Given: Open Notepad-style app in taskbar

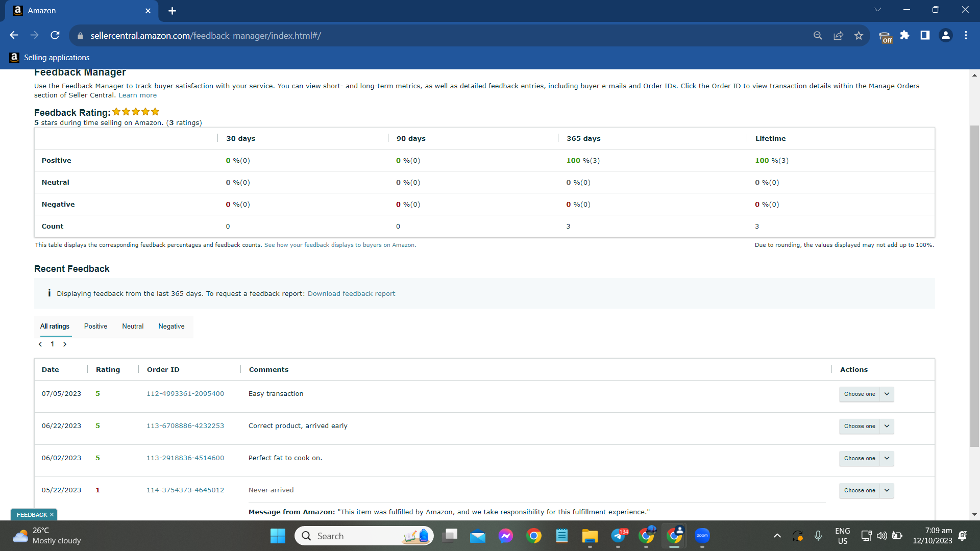Looking at the screenshot, I should tap(562, 536).
